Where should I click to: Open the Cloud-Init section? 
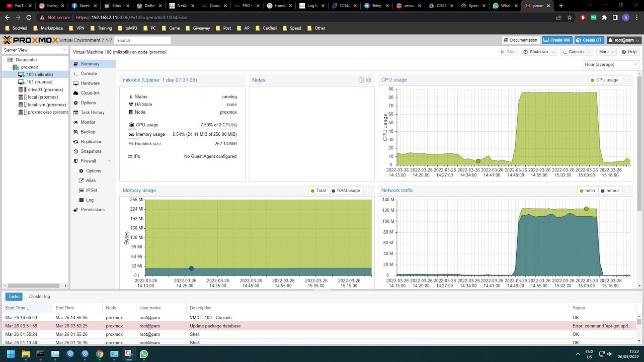93,93
